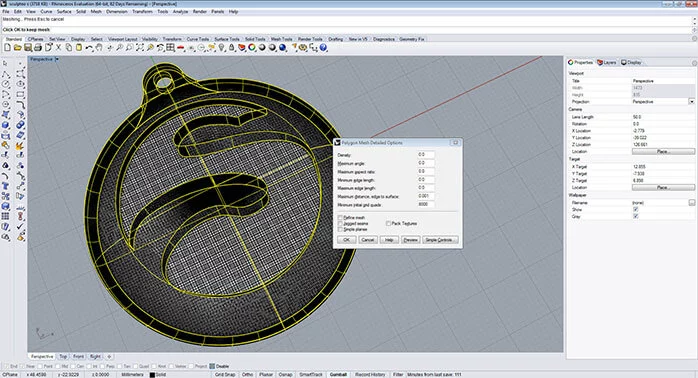Viewport: 698px width, 378px height.
Task: Click the Maximum angle input field
Action: (426, 163)
